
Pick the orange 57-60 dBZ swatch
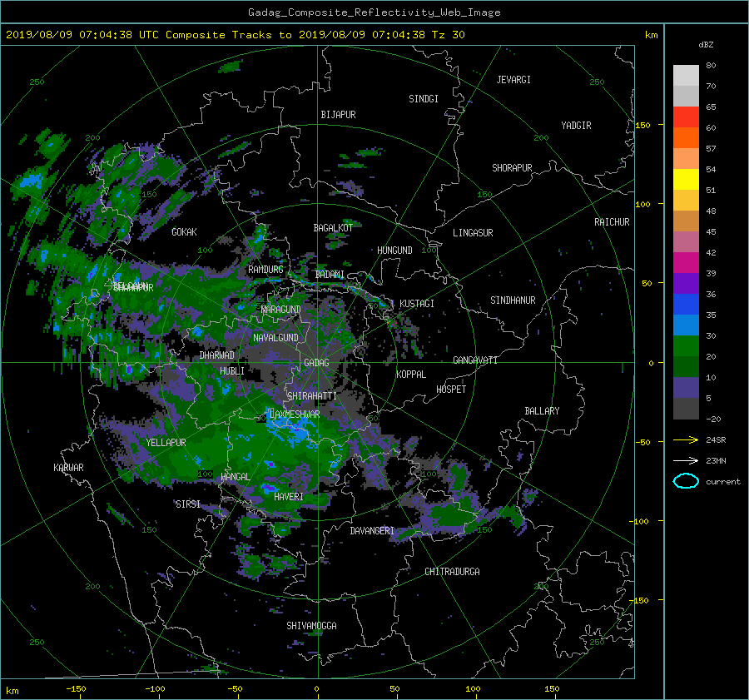pyautogui.click(x=686, y=138)
